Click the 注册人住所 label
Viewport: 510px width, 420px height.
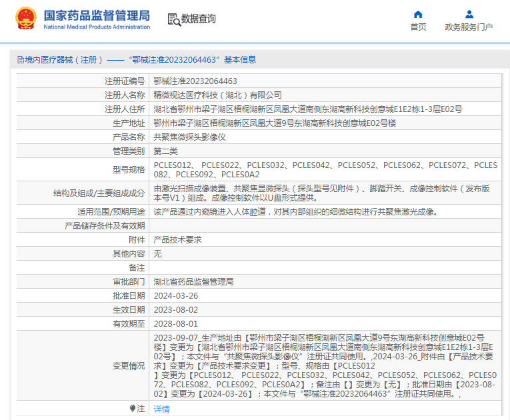click(x=125, y=109)
